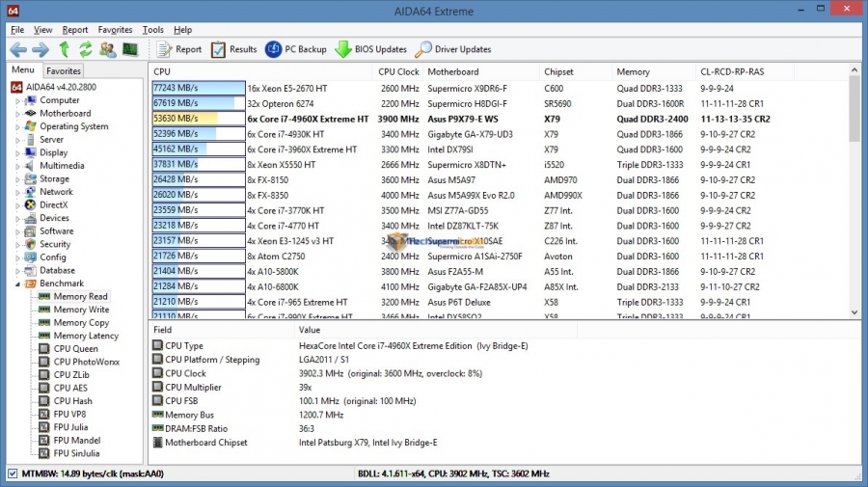
Task: Switch to the Menu tab
Action: 23,69
